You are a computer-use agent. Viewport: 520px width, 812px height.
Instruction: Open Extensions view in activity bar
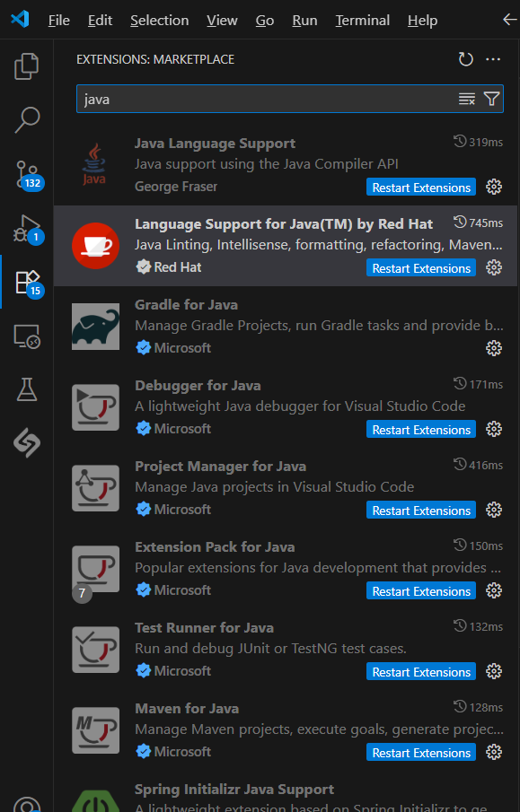[x=28, y=283]
